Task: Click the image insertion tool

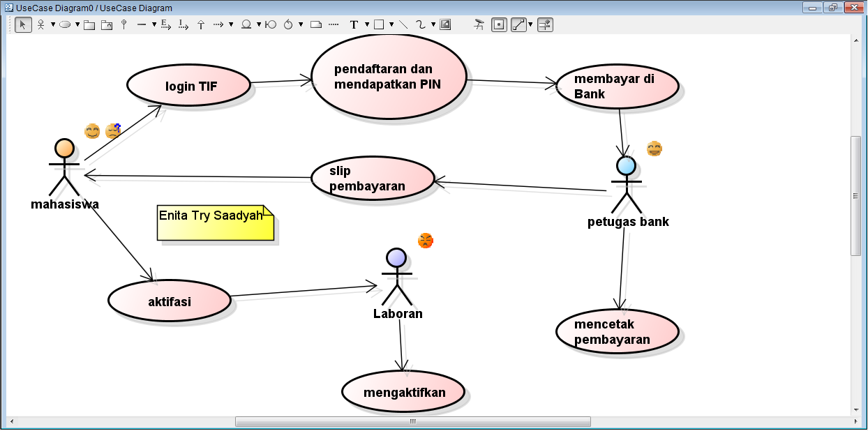Action: click(444, 24)
